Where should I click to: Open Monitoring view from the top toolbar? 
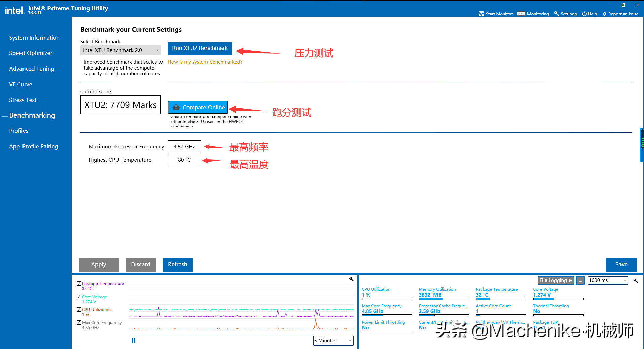pos(533,14)
